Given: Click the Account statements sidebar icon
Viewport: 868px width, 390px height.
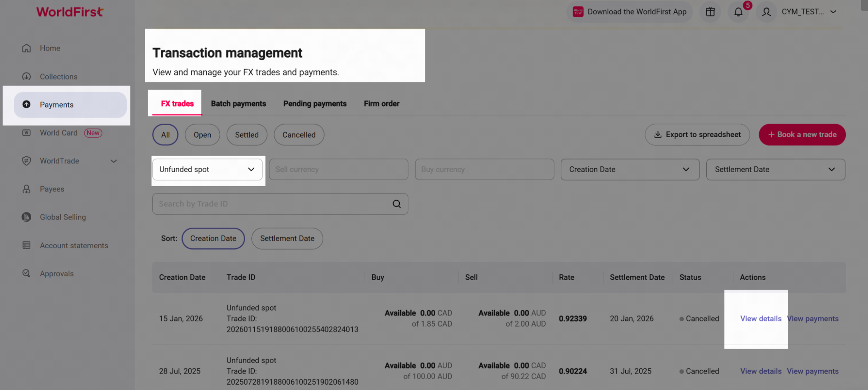Looking at the screenshot, I should (26, 245).
